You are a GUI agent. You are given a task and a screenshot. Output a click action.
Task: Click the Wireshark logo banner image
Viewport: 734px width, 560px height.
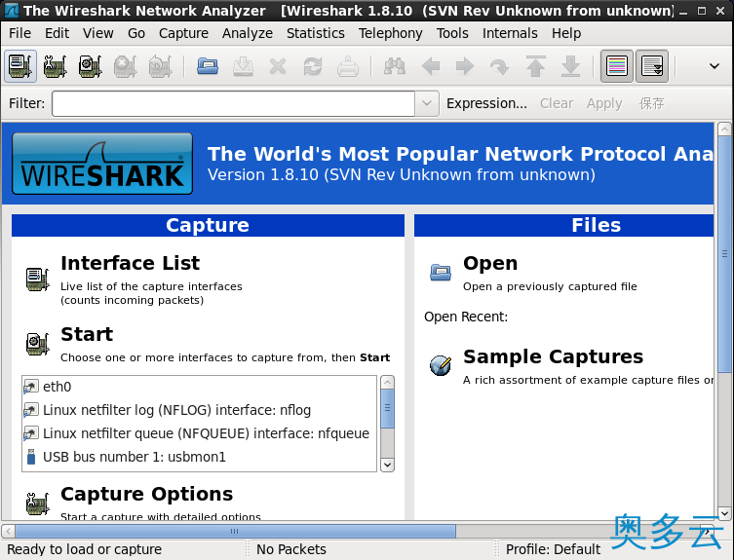click(x=102, y=164)
